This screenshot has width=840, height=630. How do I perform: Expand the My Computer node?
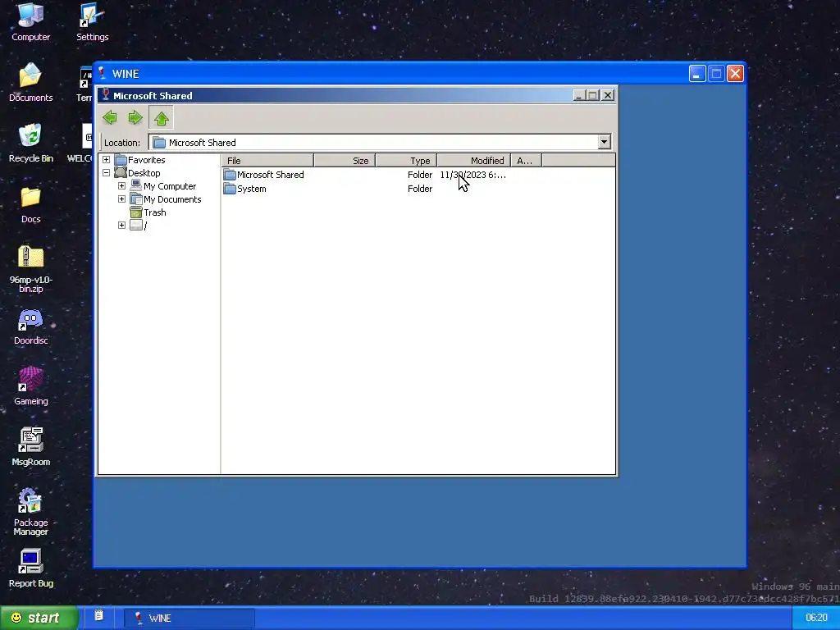[x=121, y=186]
